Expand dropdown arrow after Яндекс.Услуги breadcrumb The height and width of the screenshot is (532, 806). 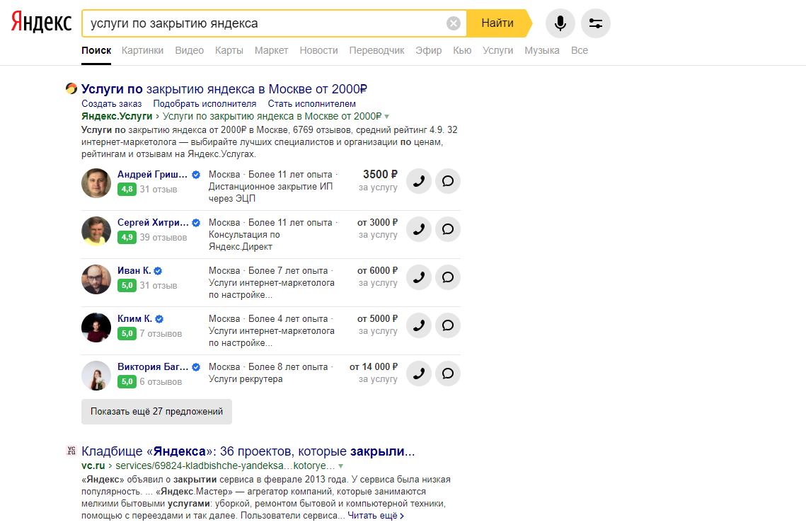pos(386,117)
